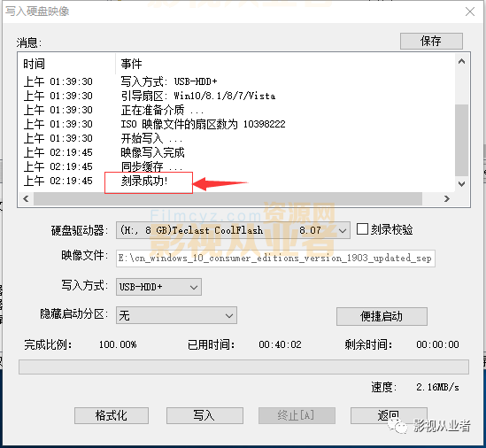The image size is (486, 448).
Task: Click the disabled 终止[A] button
Action: pyautogui.click(x=297, y=415)
